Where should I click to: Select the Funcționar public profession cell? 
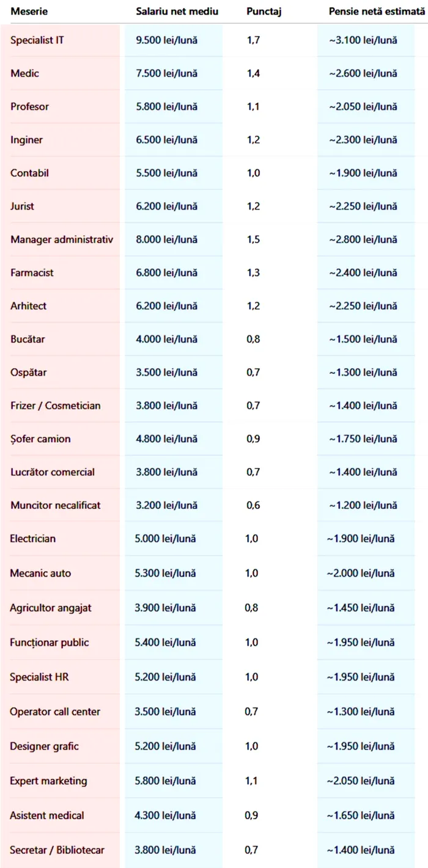[x=50, y=642]
